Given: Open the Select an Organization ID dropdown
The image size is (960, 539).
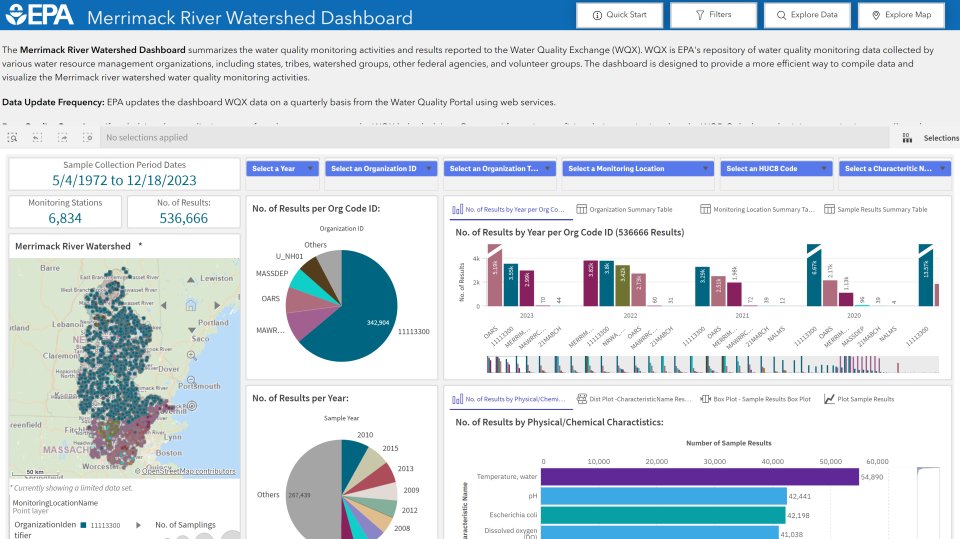Looking at the screenshot, I should pyautogui.click(x=382, y=169).
